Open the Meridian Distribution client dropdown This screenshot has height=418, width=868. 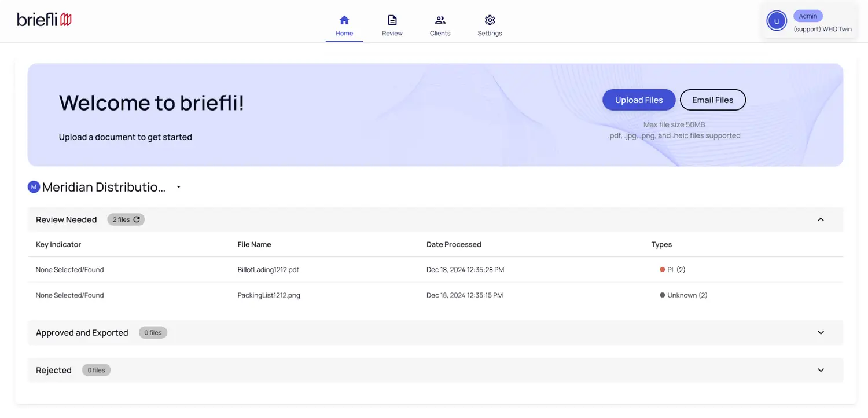179,187
